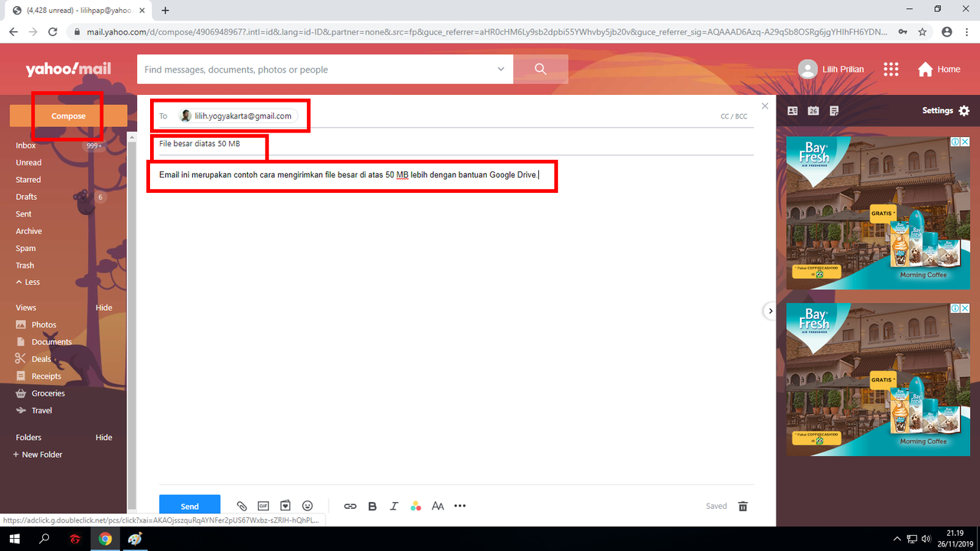Click the subject field File besar diatas 50 MB
The height and width of the screenshot is (551, 980).
pyautogui.click(x=456, y=143)
